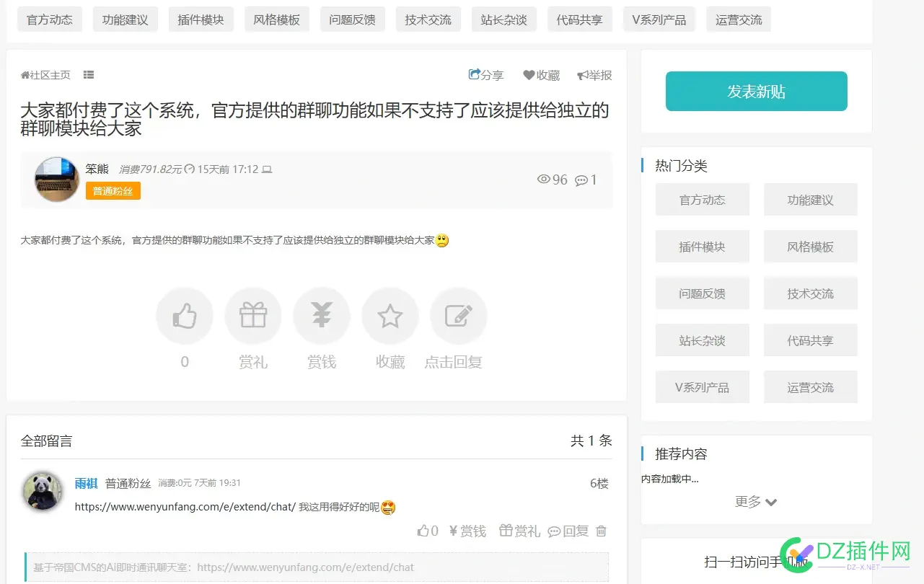Screen dimensions: 924x584
Task: Click the wenyunfang.com chat URL in comment
Action: (185, 507)
